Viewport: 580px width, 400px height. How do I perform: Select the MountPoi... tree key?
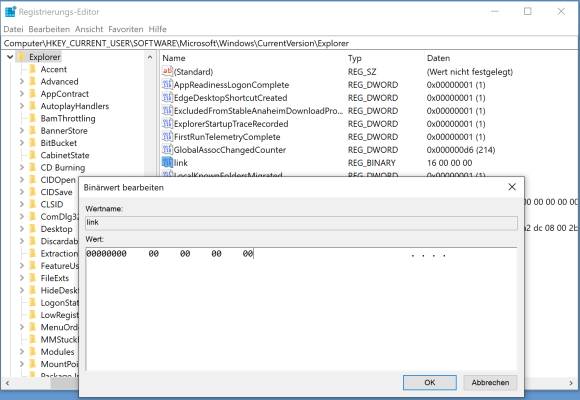[59, 364]
